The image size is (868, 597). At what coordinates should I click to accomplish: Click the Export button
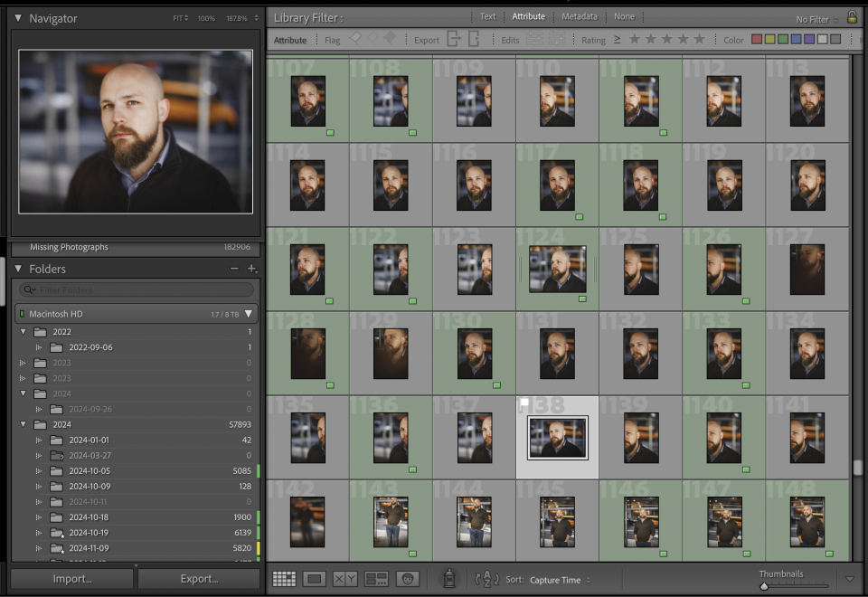[x=198, y=579]
